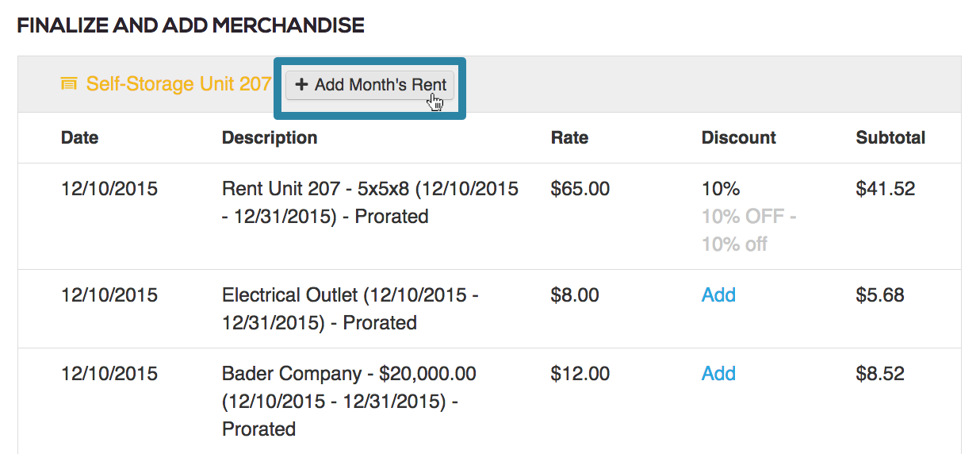Click the Discount column header

739,138
